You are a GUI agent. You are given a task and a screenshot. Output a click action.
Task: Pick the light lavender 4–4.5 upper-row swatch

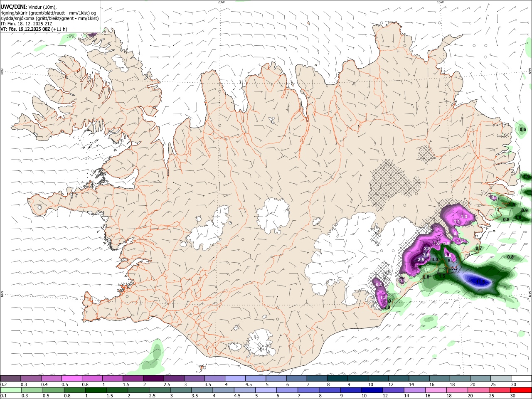[235, 379]
